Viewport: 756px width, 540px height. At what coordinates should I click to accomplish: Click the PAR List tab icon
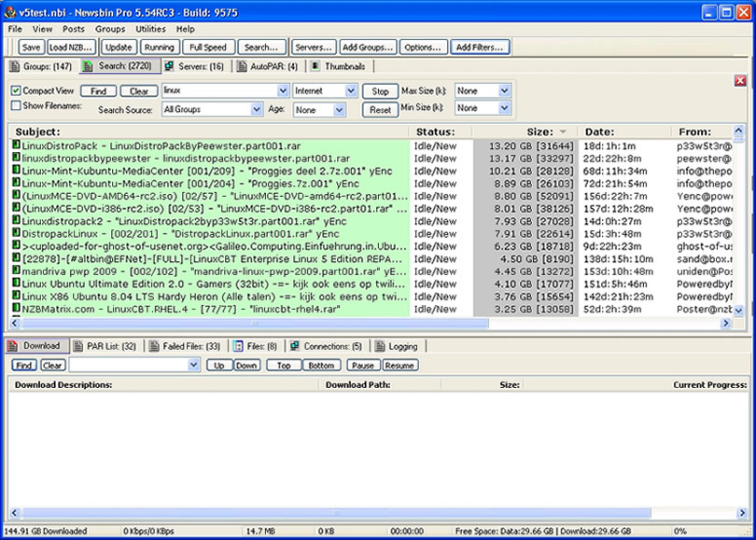77,346
